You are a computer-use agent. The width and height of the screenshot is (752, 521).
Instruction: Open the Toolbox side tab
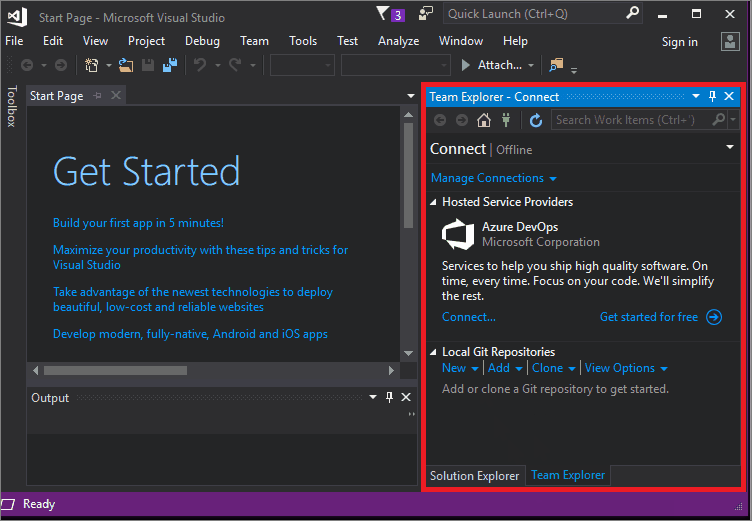point(12,106)
